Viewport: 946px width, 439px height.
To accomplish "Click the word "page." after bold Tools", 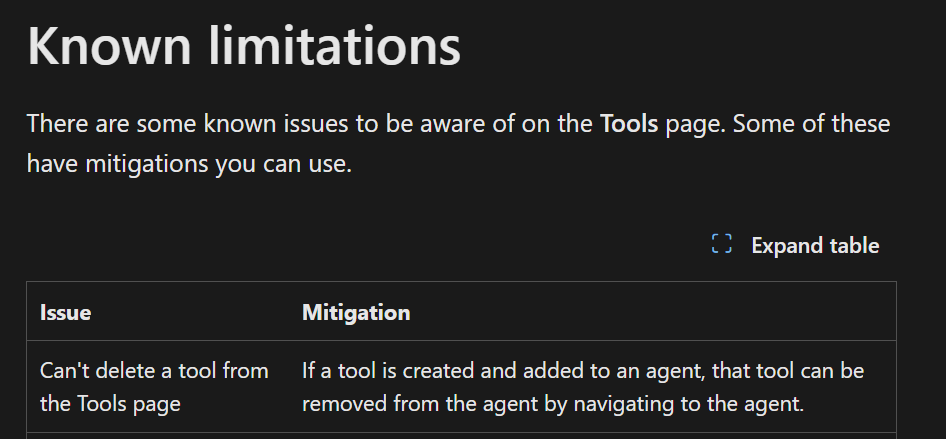I will tap(690, 125).
